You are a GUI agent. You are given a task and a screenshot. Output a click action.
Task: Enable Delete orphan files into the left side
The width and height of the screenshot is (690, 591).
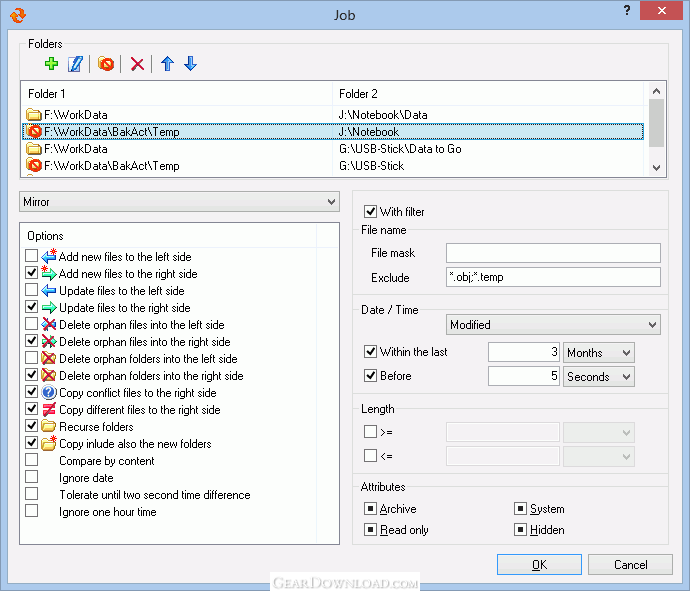[31, 324]
